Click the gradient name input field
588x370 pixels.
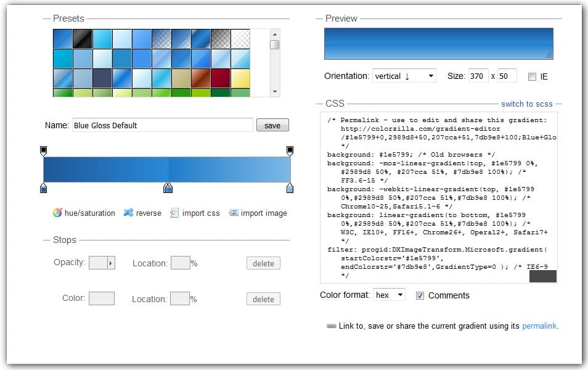tap(163, 125)
